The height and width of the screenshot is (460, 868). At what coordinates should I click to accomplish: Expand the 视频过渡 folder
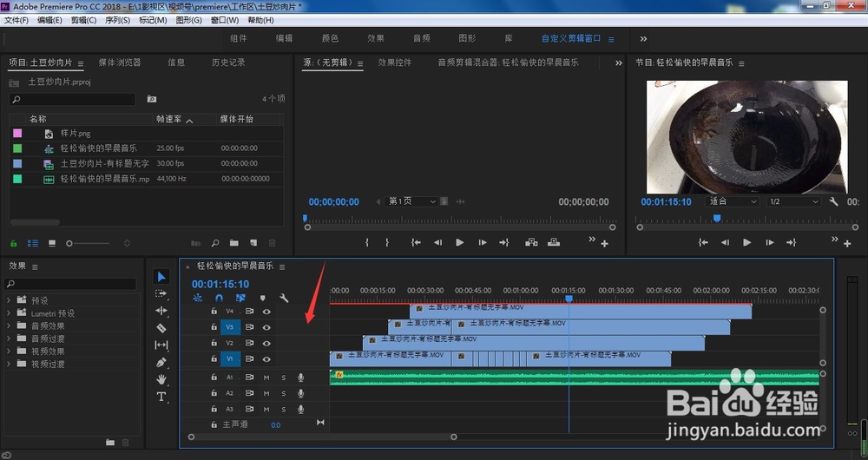9,364
